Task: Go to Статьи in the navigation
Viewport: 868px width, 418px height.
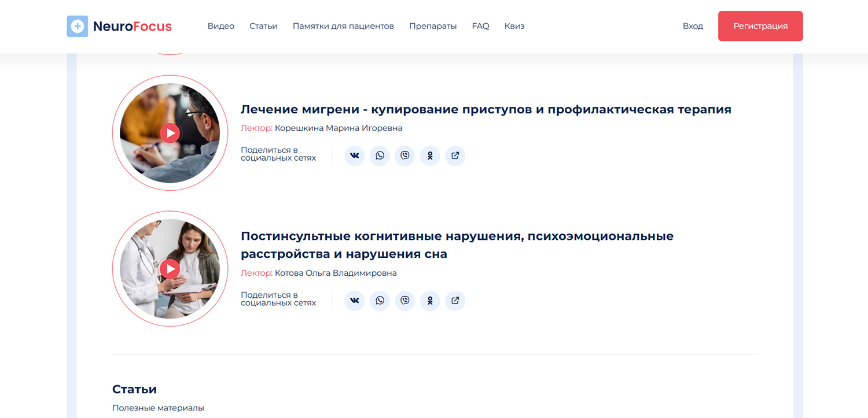Action: [263, 26]
